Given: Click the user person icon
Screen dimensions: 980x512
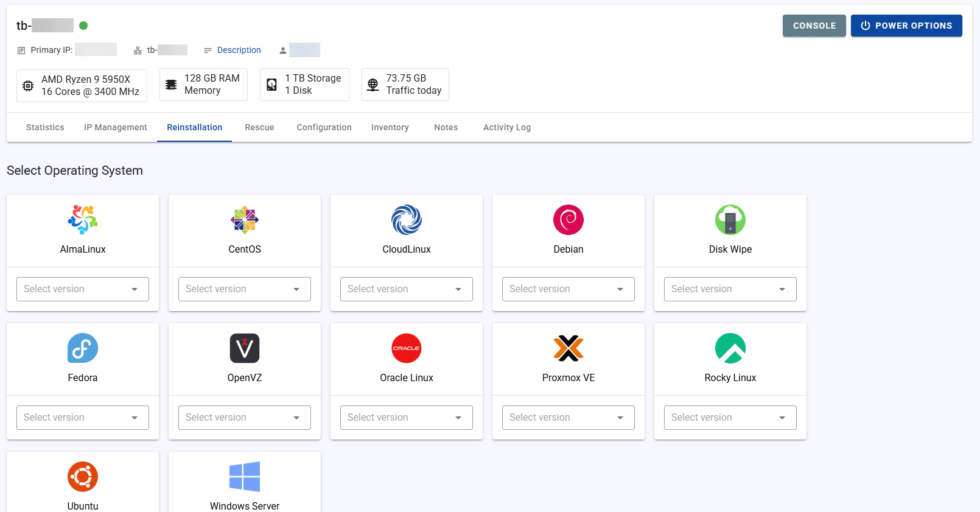Looking at the screenshot, I should [283, 51].
